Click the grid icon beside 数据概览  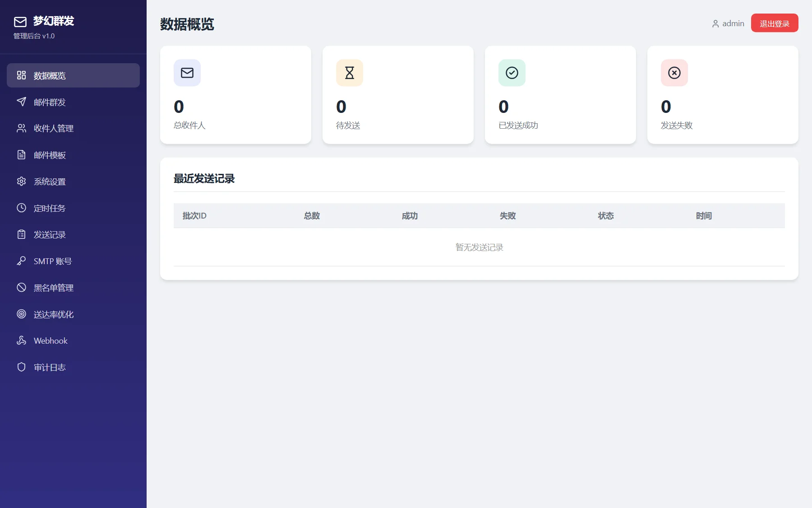pos(21,75)
